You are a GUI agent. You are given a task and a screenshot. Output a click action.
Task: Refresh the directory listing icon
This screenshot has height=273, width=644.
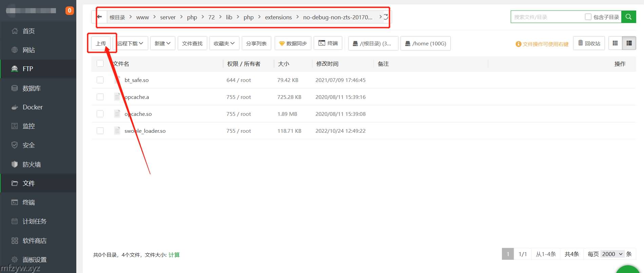point(386,17)
